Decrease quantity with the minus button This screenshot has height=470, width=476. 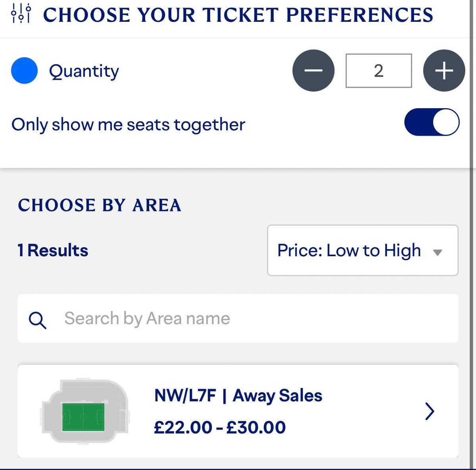pos(313,71)
